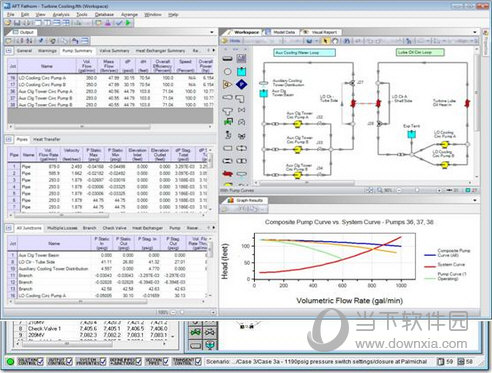Viewport: 492px width, 373px height.
Task: Choose the tee junction icon in toolbox
Action: (x=228, y=111)
